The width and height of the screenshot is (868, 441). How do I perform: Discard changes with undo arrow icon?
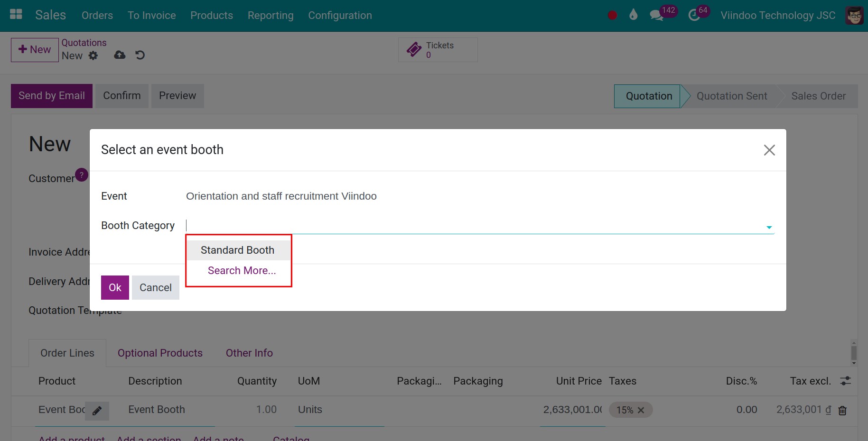point(140,55)
